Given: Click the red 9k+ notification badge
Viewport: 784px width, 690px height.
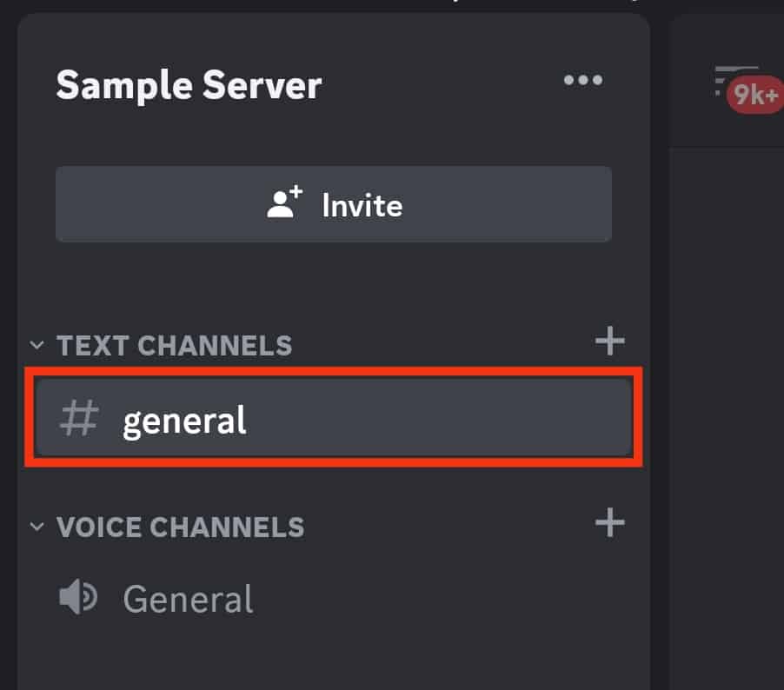Looking at the screenshot, I should (x=754, y=95).
